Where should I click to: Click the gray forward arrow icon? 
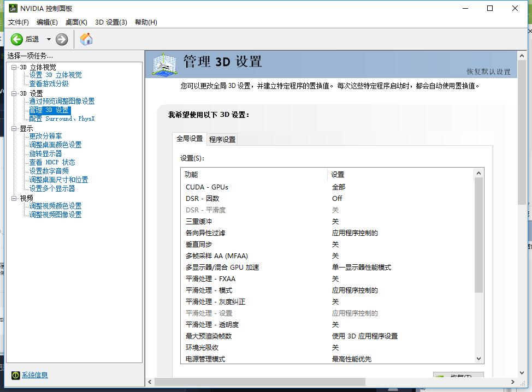pos(62,39)
